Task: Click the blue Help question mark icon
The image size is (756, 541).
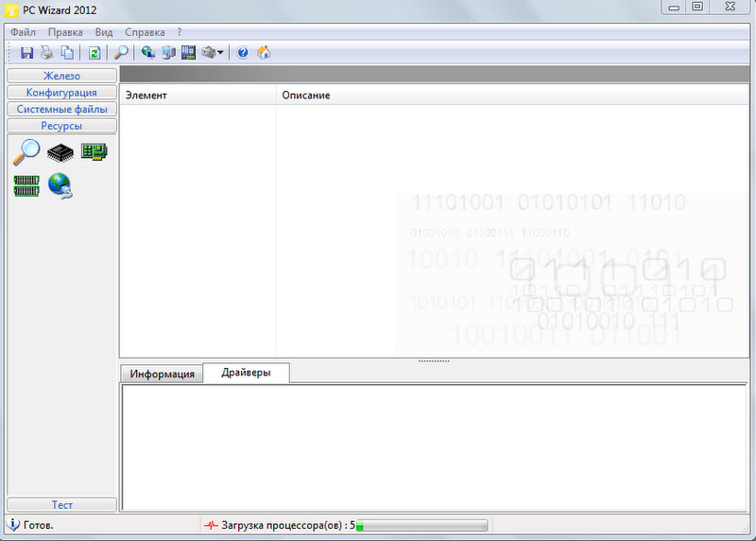Action: [243, 52]
